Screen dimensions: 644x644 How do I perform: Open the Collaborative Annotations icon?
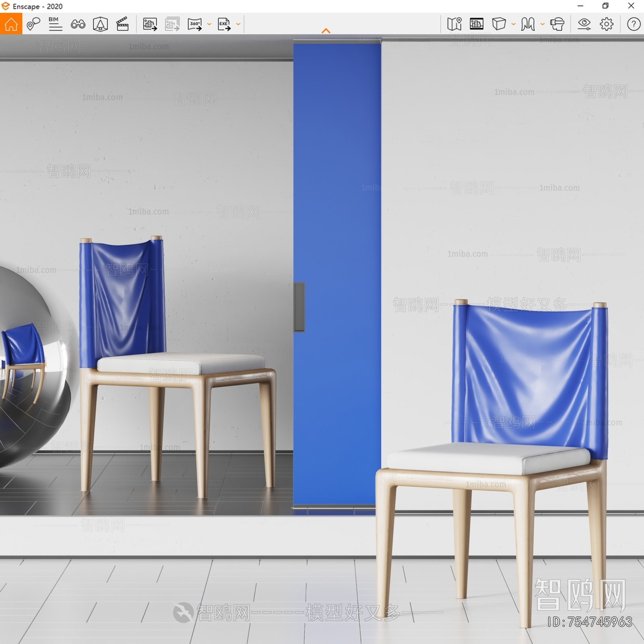pyautogui.click(x=33, y=24)
